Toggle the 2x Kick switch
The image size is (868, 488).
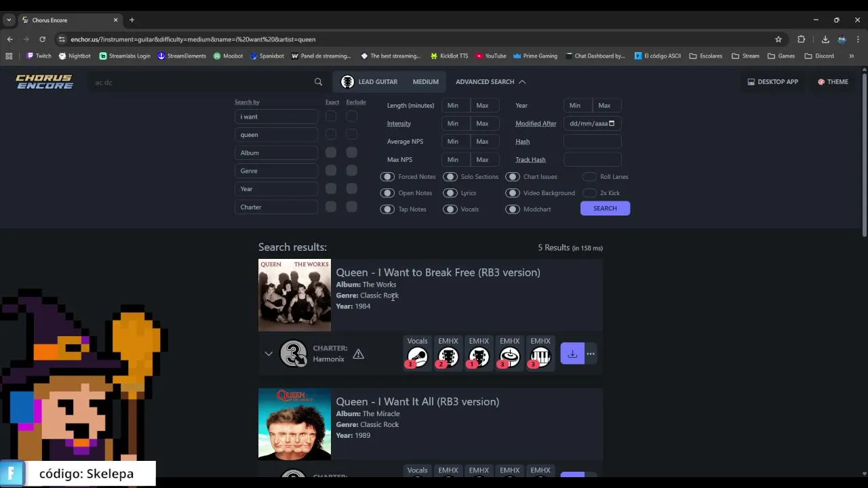589,193
